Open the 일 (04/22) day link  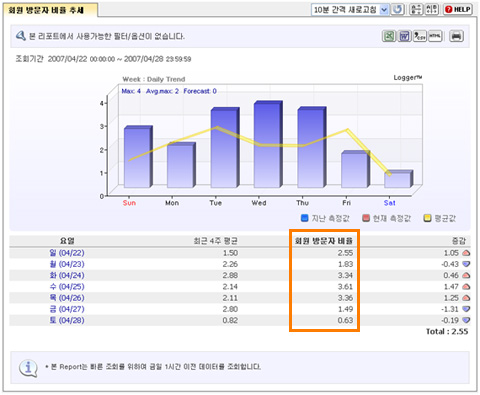pyautogui.click(x=67, y=253)
